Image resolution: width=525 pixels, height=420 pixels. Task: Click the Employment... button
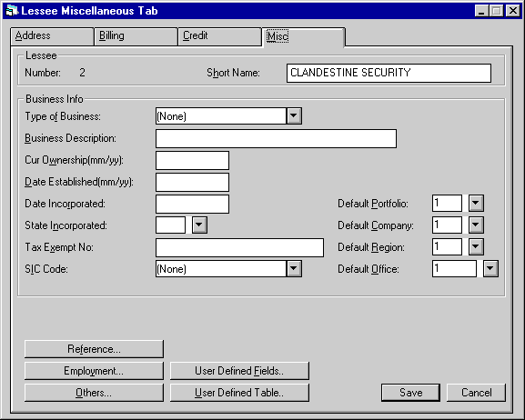click(94, 371)
